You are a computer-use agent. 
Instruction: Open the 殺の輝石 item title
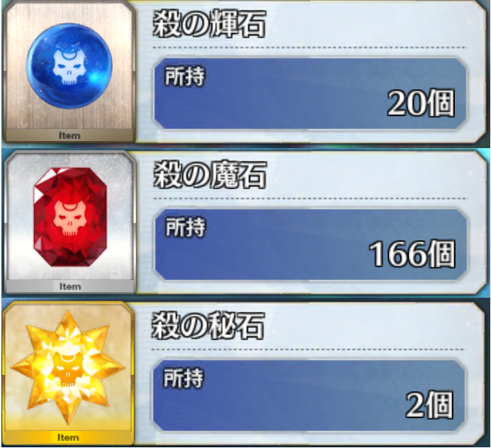210,24
